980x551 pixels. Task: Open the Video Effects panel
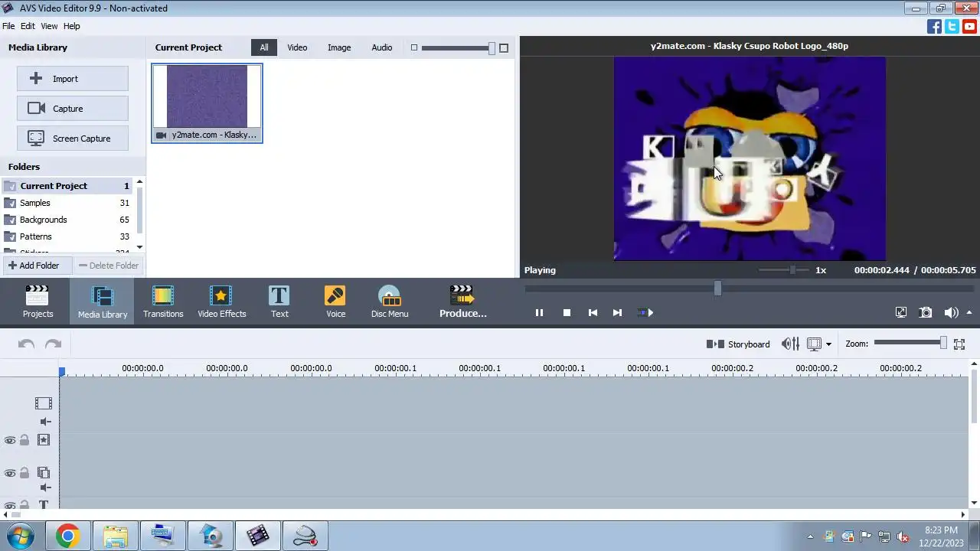[222, 302]
